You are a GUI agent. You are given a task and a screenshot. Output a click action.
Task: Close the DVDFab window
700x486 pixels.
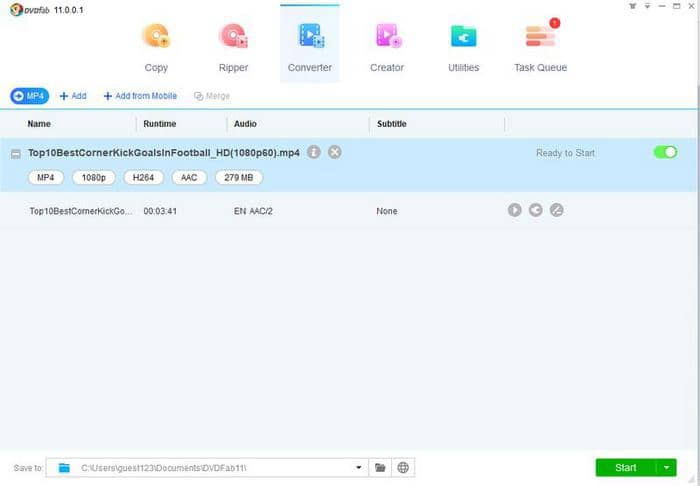coord(692,6)
